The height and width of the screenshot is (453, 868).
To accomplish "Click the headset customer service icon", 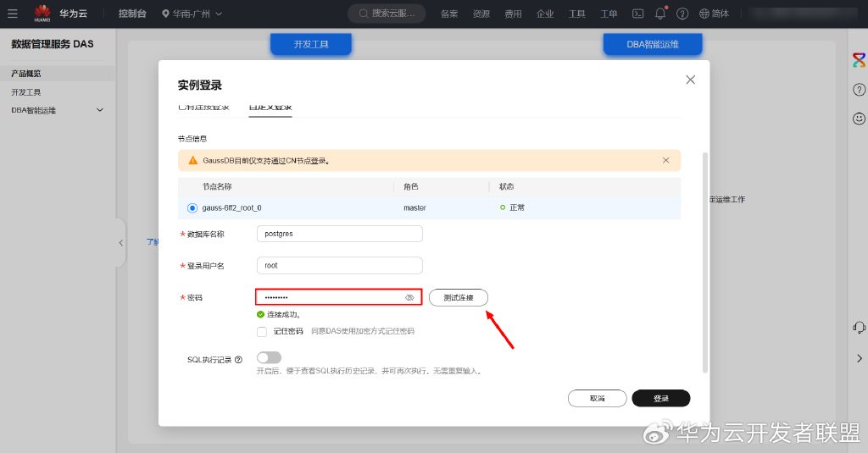I will [859, 328].
